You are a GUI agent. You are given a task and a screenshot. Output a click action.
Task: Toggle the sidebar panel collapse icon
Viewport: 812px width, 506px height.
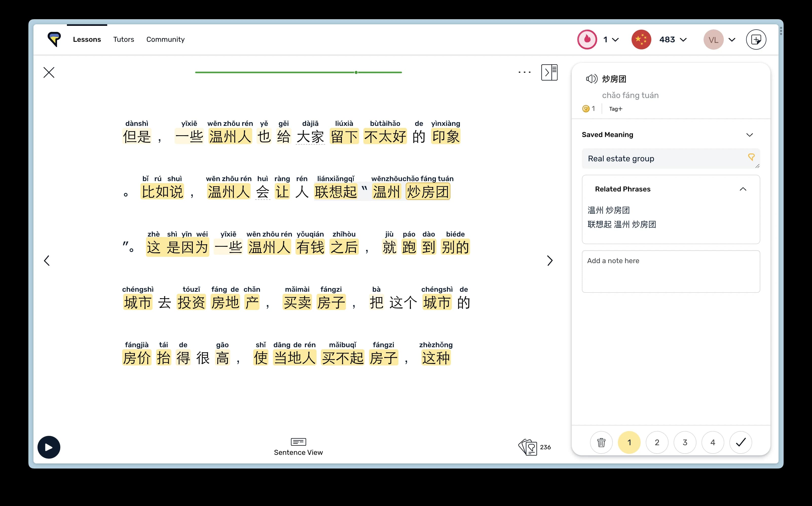[549, 72]
